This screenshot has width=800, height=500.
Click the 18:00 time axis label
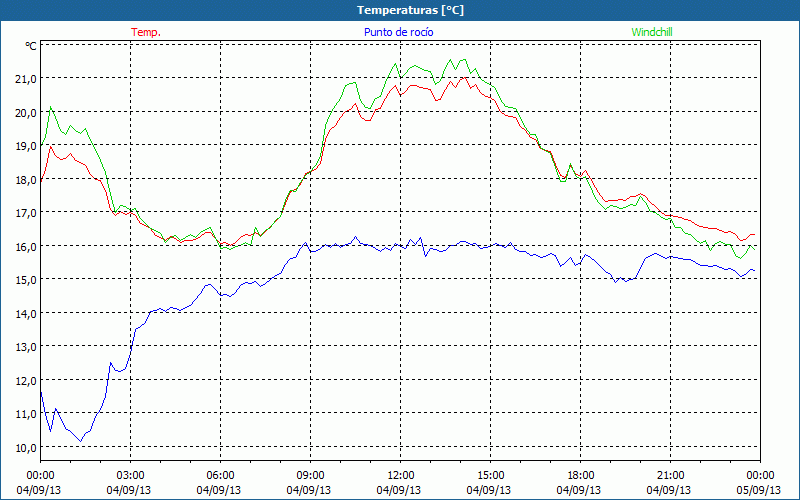click(x=580, y=476)
